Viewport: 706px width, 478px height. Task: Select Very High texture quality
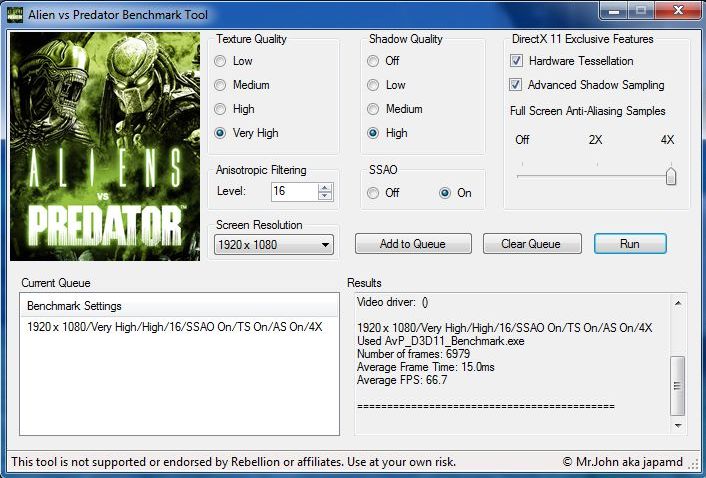(x=220, y=133)
